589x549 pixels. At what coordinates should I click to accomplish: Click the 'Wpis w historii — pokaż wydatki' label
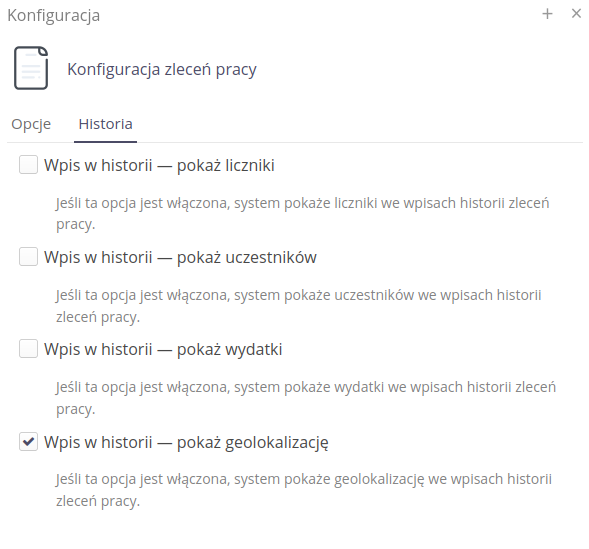[x=163, y=350]
